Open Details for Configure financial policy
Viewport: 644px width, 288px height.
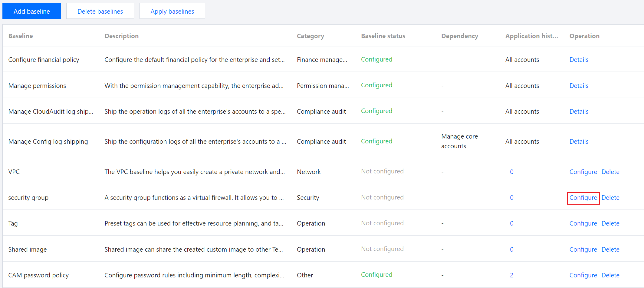(x=579, y=60)
